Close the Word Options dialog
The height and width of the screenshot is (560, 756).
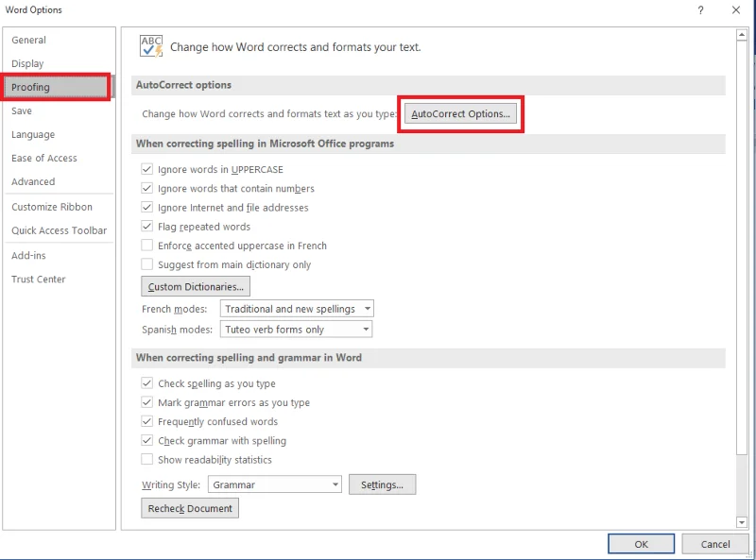pyautogui.click(x=736, y=10)
